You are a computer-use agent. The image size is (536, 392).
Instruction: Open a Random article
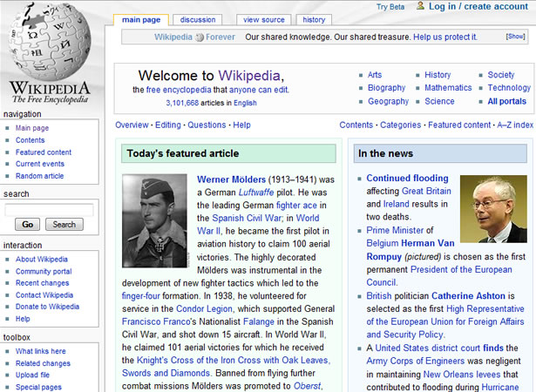pyautogui.click(x=39, y=176)
